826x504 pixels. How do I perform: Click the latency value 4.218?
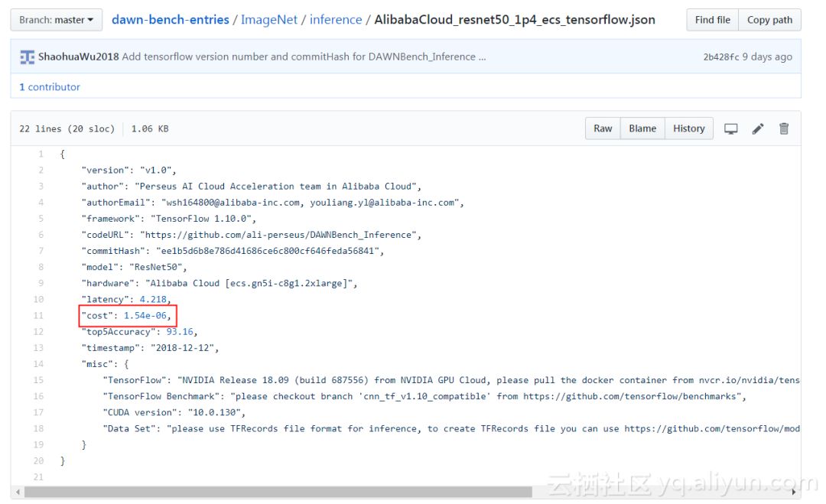coord(153,299)
